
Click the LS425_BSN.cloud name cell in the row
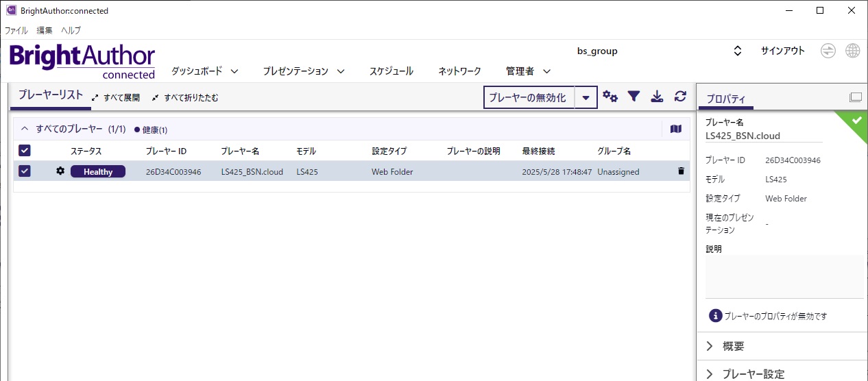[x=252, y=172]
